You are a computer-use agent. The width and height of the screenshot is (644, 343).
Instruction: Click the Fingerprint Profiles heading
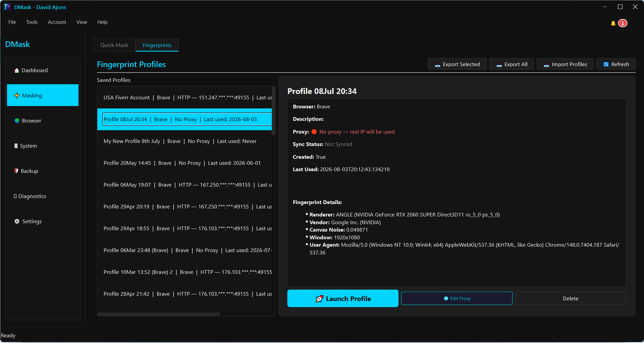coord(131,64)
